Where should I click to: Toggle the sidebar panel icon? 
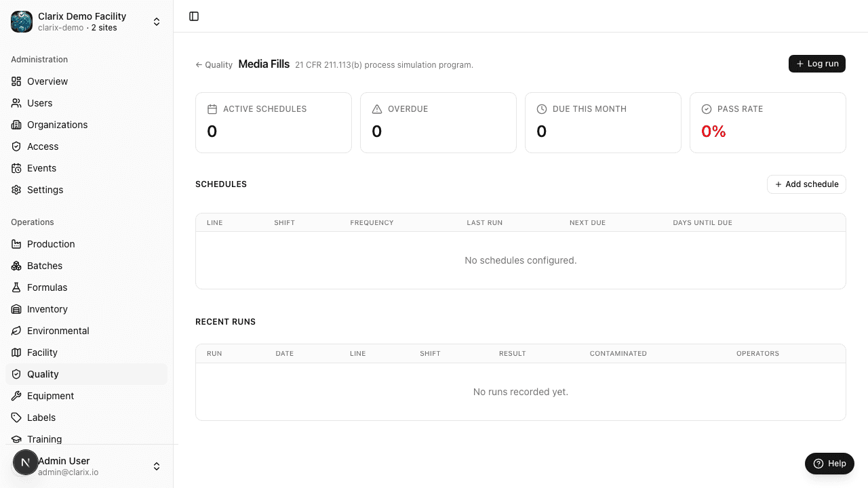click(194, 16)
